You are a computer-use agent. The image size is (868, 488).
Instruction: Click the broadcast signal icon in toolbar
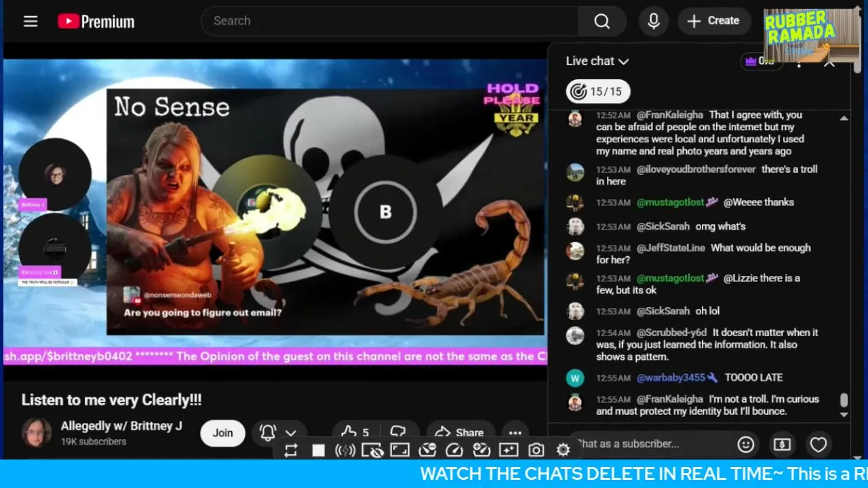click(x=345, y=450)
